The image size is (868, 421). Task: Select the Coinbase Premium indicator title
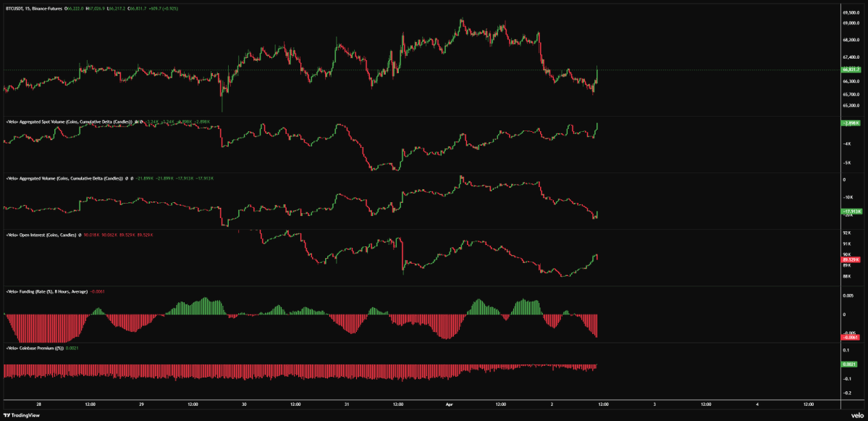click(x=35, y=348)
